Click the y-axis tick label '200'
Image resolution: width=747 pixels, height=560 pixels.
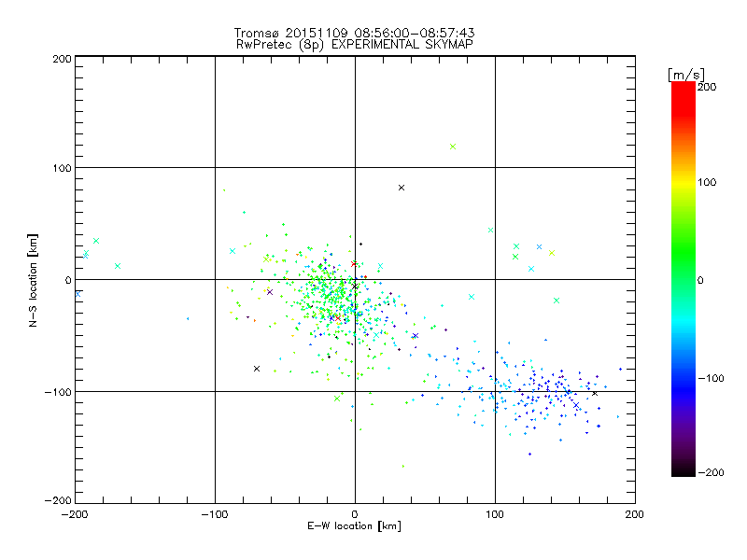pyautogui.click(x=63, y=59)
